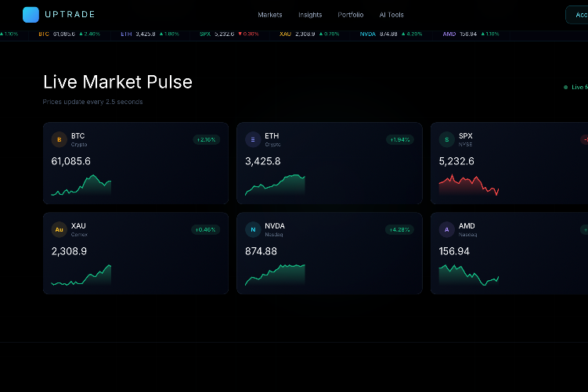Click the NVDA N icon

pyautogui.click(x=253, y=230)
